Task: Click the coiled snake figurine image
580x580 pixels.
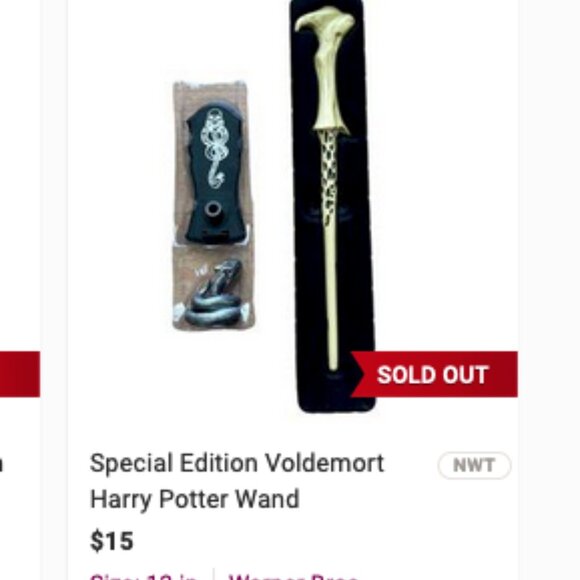Action: 214,294
